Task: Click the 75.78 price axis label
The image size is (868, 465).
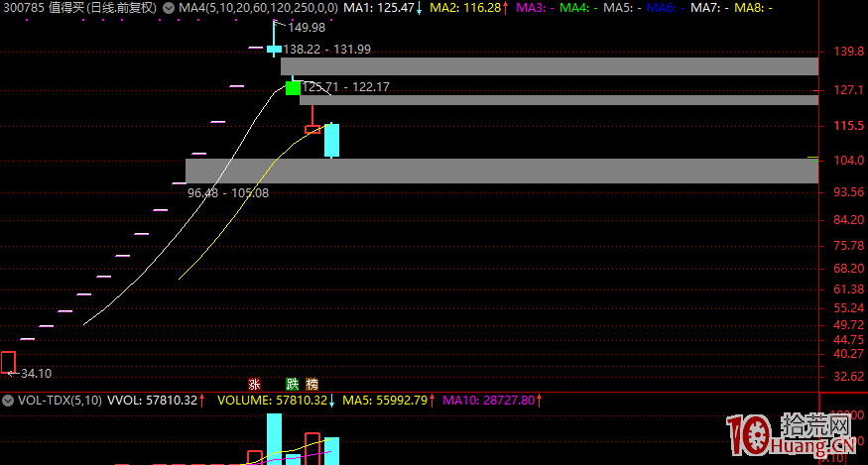Action: [849, 245]
